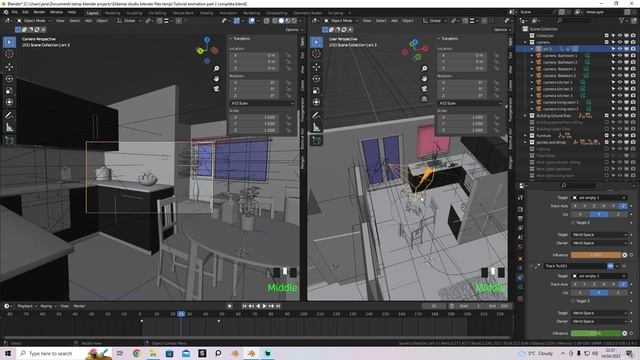Open the Physics properties tab icon
Screen dimensions: 640x360
(x=520, y=268)
